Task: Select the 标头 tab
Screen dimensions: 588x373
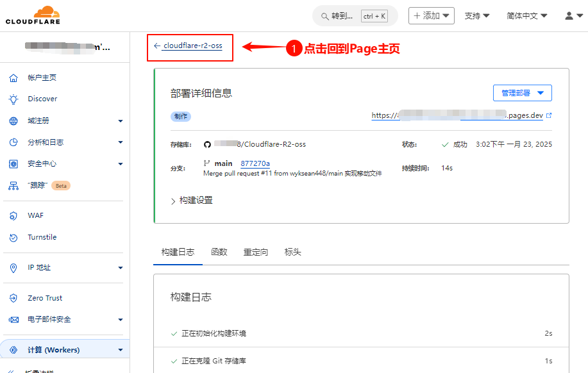Action: pos(292,252)
